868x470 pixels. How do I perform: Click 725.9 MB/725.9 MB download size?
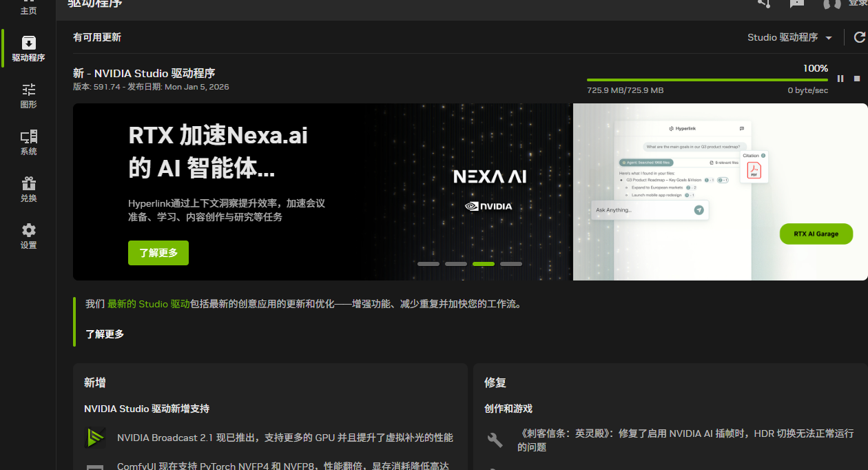tap(625, 90)
